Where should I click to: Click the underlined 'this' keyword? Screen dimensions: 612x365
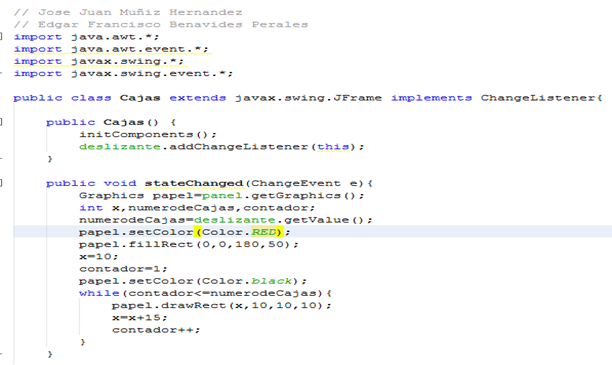click(333, 147)
